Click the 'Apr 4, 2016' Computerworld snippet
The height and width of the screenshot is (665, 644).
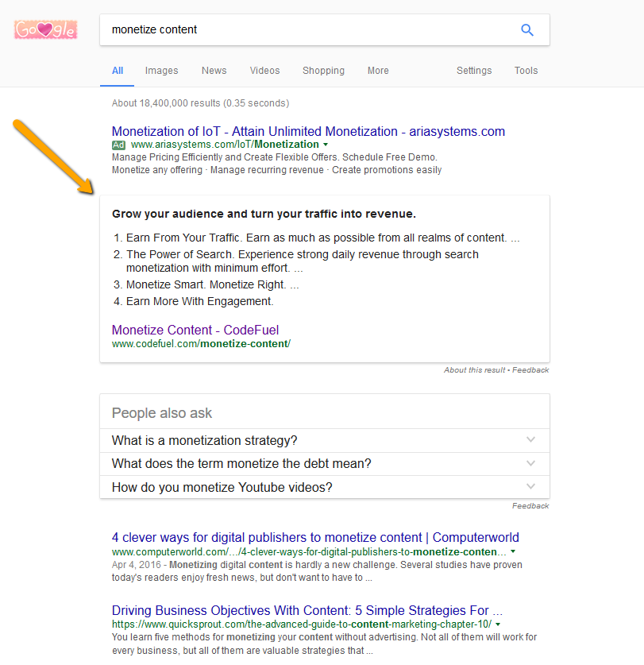point(317,571)
